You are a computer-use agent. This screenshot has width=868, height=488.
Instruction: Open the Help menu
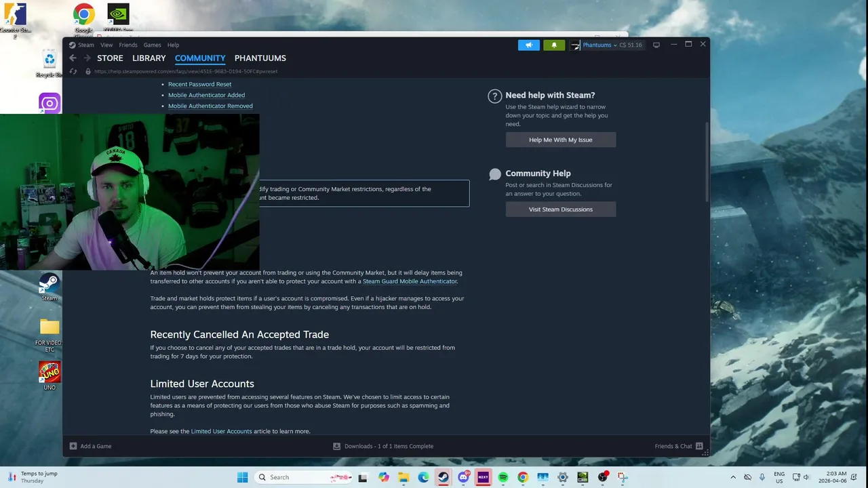point(173,45)
